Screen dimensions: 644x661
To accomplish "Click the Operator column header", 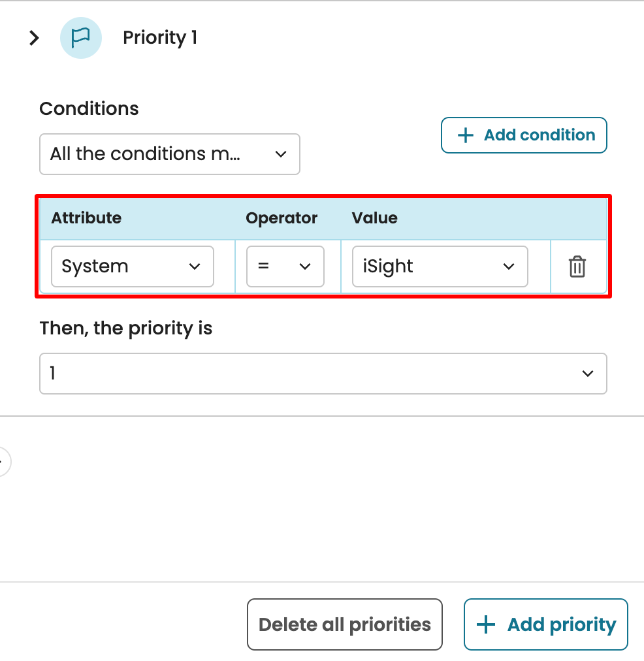I will 282,218.
